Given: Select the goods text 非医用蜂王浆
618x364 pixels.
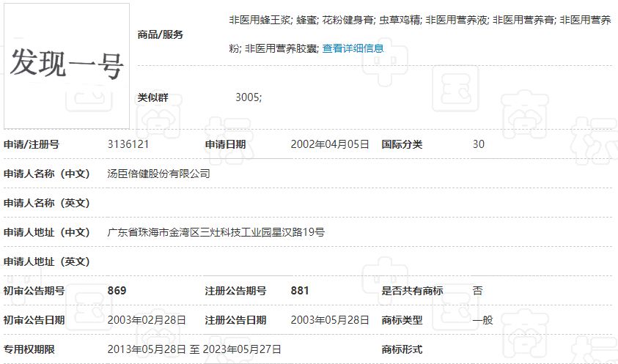Looking at the screenshot, I should pyautogui.click(x=260, y=20).
